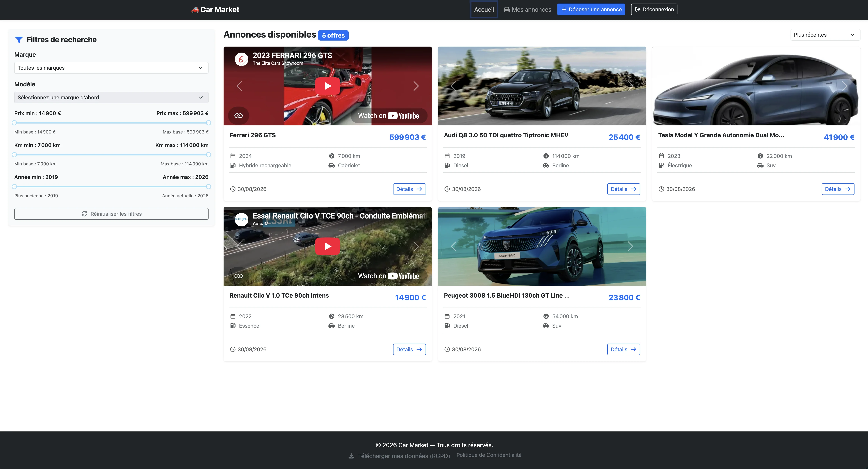Click the AutoJM channel avatar
Image resolution: width=868 pixels, height=469 pixels.
coord(241,220)
